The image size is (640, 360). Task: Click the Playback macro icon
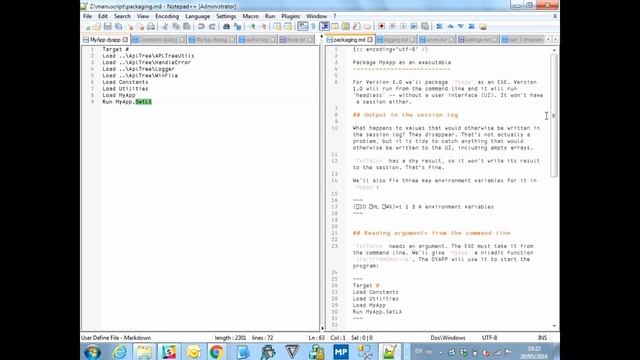click(x=403, y=27)
